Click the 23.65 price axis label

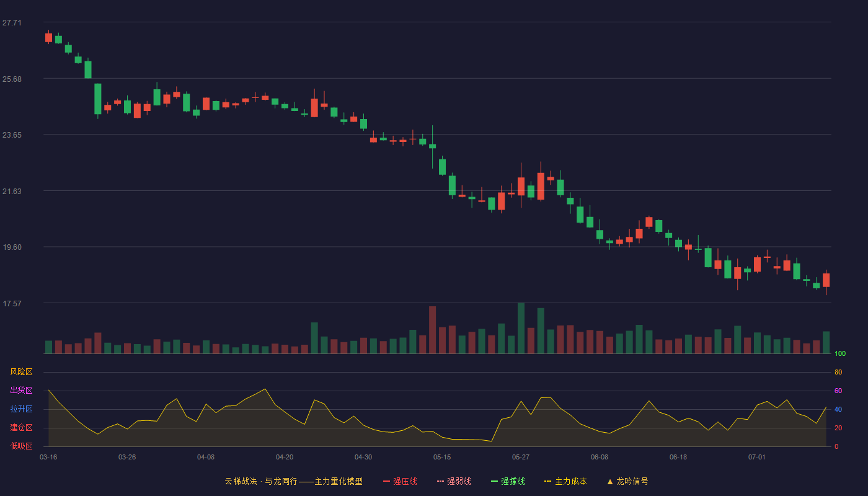[x=12, y=135]
